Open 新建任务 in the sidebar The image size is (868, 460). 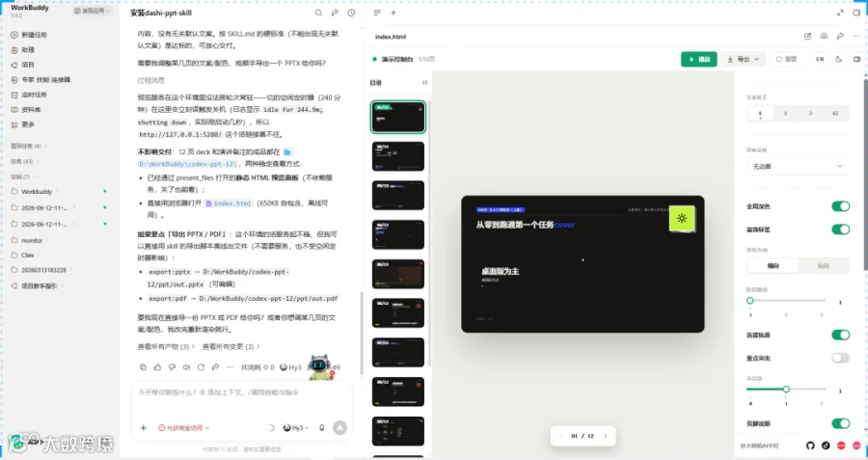[x=35, y=35]
